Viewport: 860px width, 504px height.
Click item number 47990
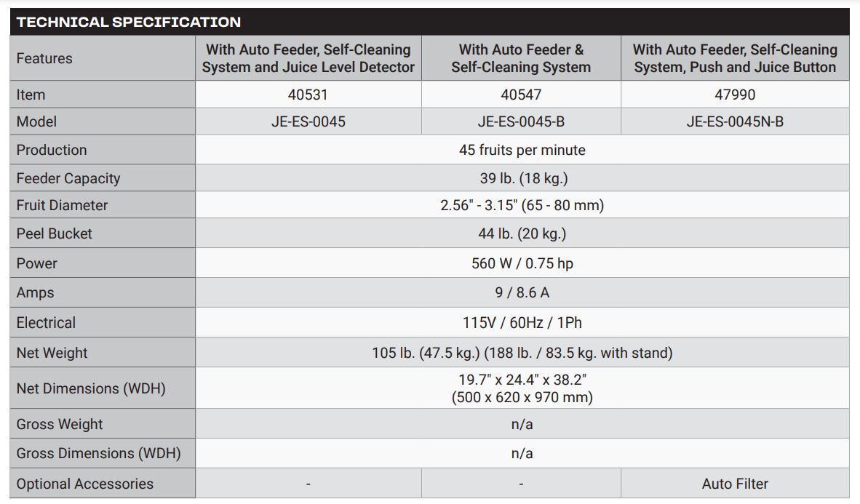point(735,95)
